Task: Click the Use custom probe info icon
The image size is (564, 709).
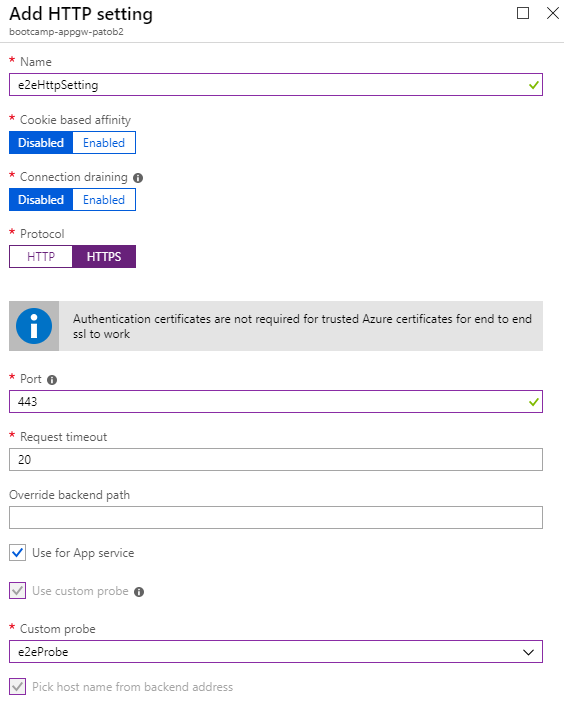Action: (x=139, y=592)
